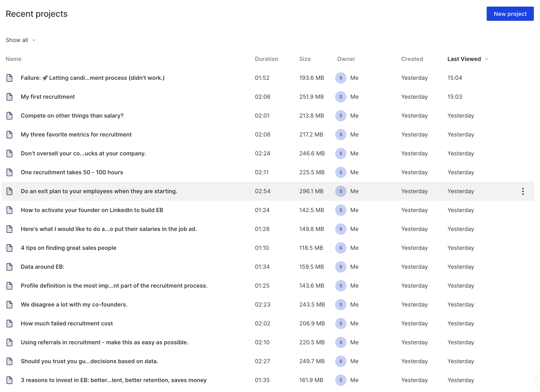Open 'Data around EB:' project
The height and width of the screenshot is (392, 540).
(x=43, y=267)
